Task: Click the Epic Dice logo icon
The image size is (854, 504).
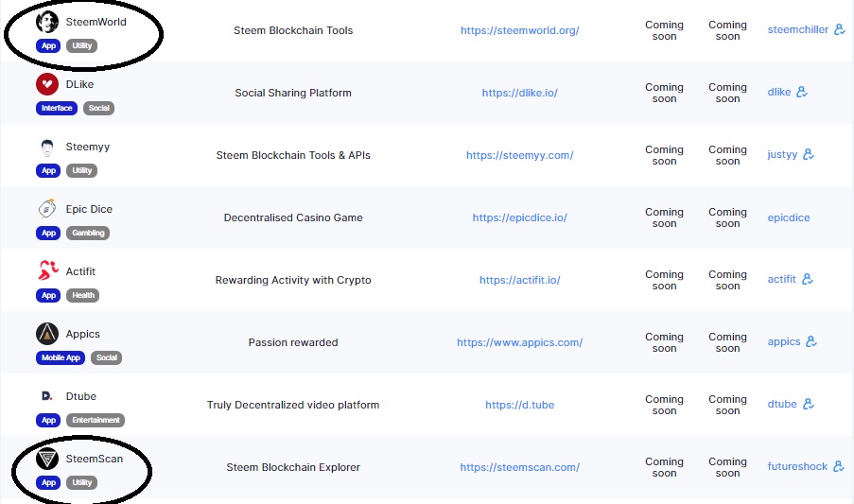Action: coord(46,209)
